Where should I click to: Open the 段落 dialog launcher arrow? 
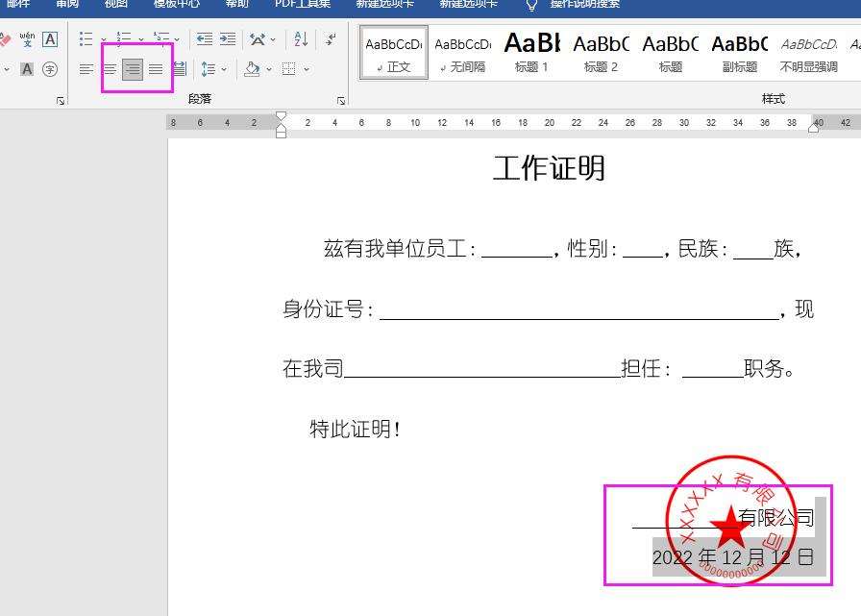pos(341,99)
